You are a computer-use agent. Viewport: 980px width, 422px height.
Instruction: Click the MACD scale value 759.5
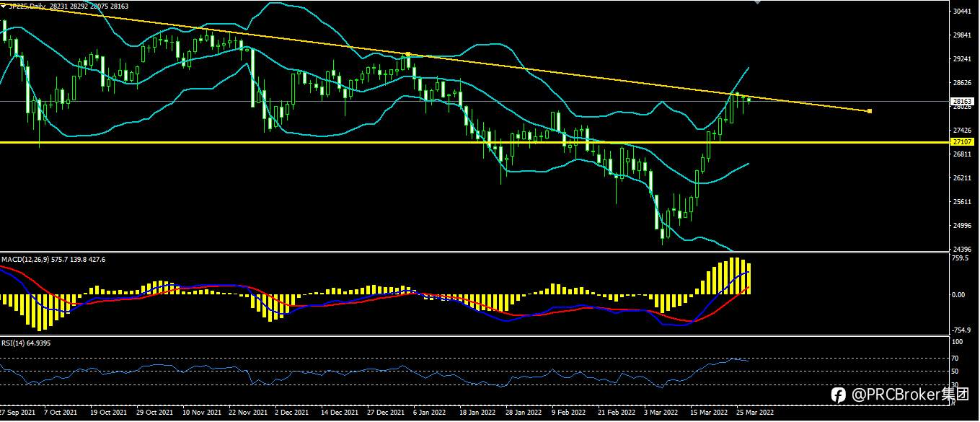coord(960,258)
